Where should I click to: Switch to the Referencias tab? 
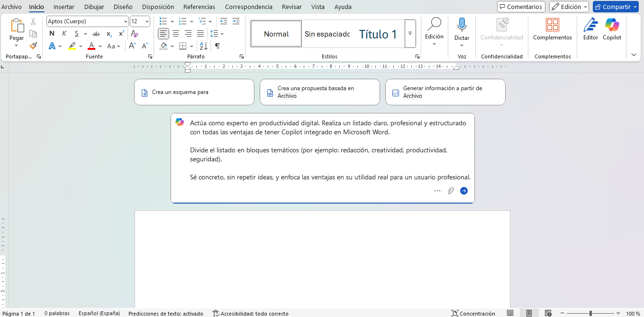199,7
